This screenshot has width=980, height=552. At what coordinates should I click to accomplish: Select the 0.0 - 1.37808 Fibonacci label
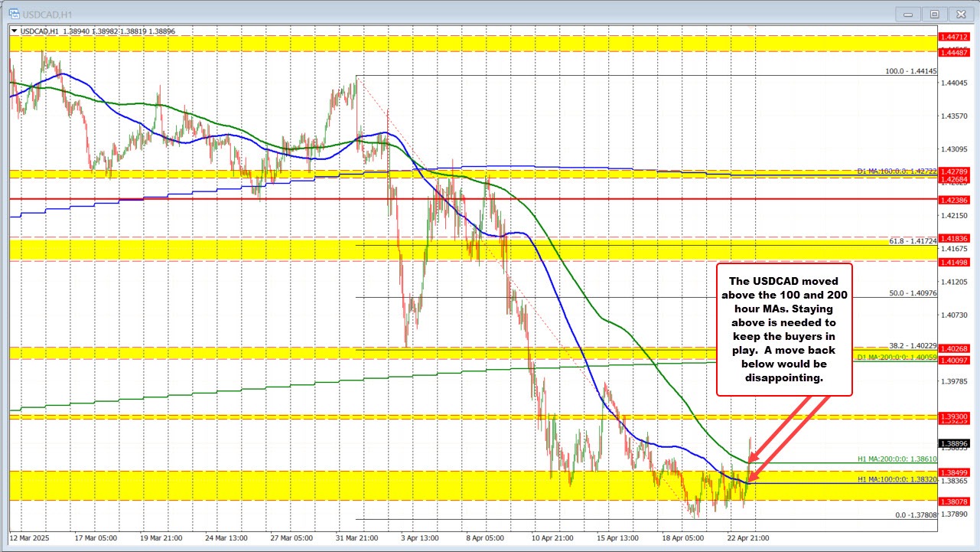(x=916, y=514)
